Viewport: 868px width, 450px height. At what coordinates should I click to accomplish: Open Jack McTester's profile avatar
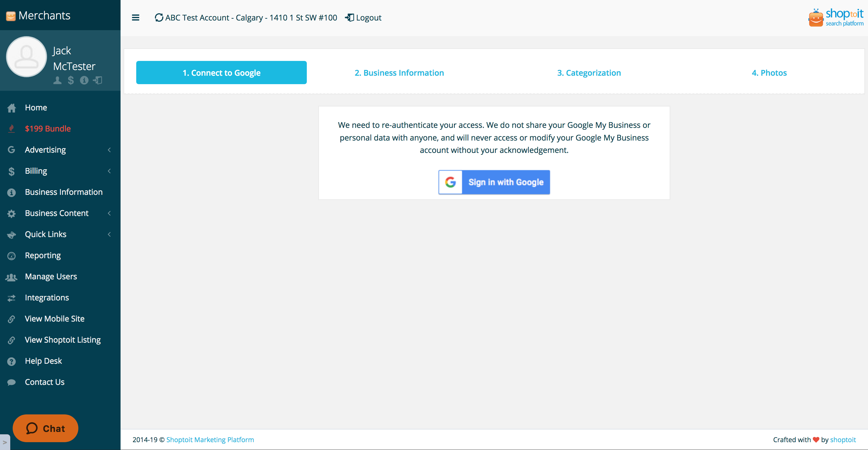(x=26, y=57)
